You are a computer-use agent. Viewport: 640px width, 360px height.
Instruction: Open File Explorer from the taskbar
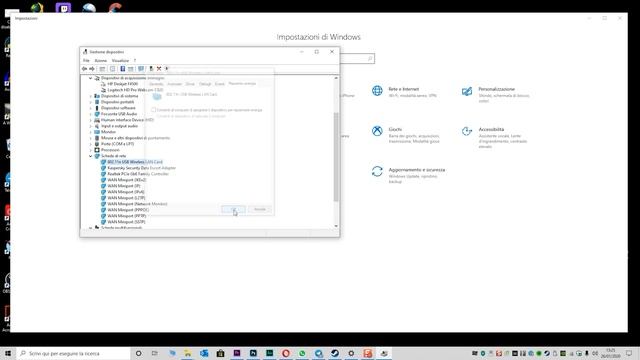point(188,353)
